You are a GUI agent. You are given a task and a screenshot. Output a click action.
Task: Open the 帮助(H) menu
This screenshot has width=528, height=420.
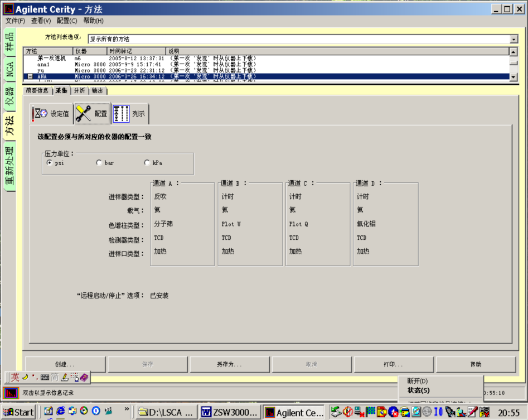click(x=93, y=21)
